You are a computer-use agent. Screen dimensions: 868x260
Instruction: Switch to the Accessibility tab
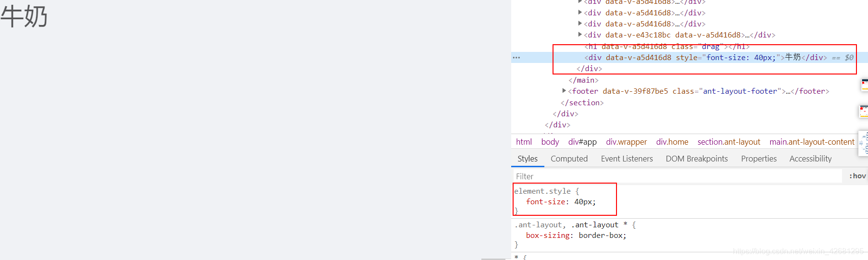pyautogui.click(x=810, y=159)
